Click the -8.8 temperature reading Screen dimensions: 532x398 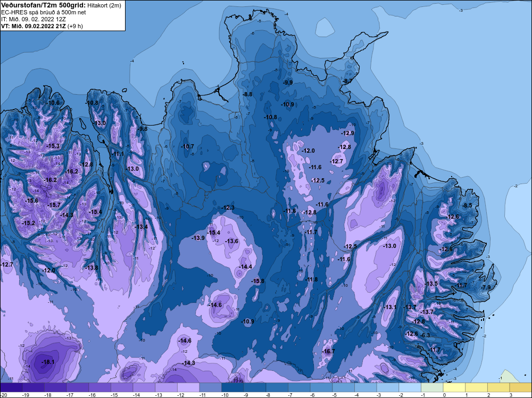pyautogui.click(x=248, y=94)
